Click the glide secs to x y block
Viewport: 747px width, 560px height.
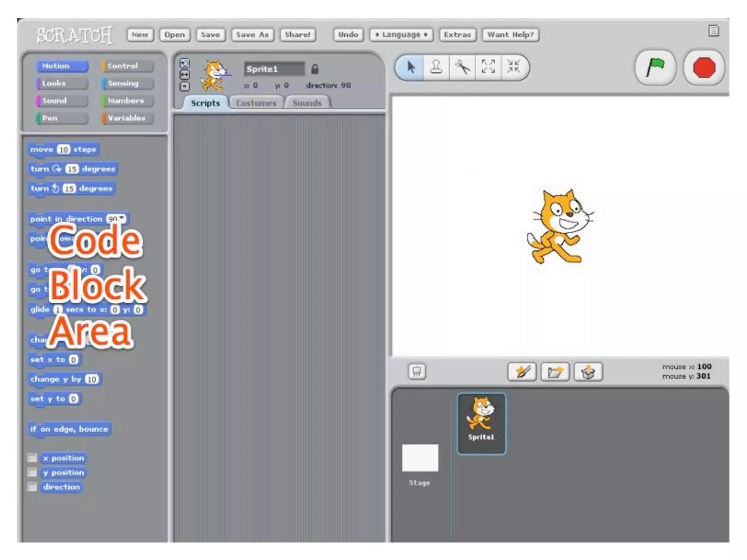tap(87, 310)
